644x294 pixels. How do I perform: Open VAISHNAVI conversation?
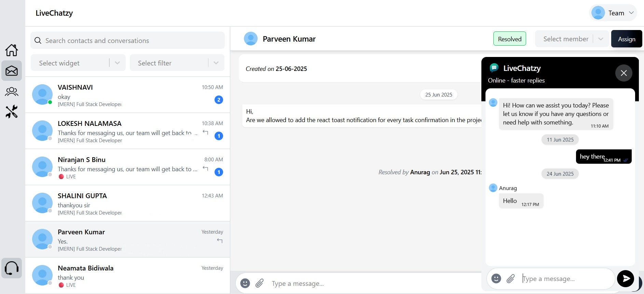coord(127,95)
